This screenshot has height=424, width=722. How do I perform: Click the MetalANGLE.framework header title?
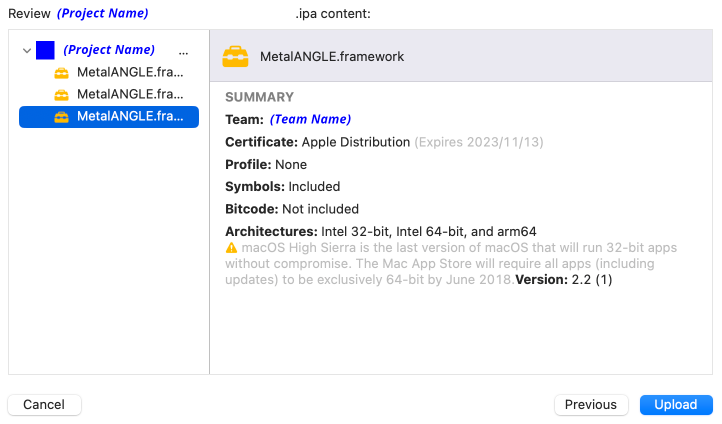point(332,57)
